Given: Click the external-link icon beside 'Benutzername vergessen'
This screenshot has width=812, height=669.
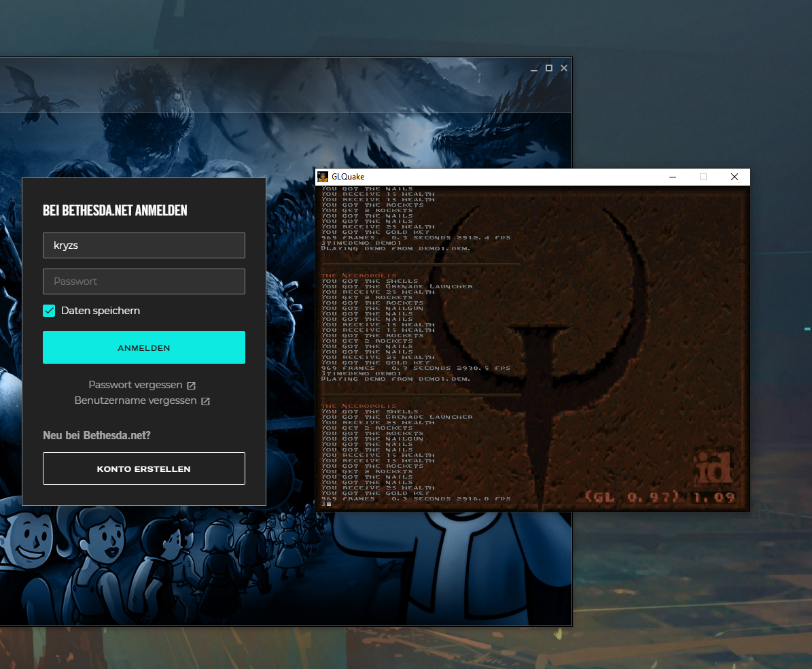Looking at the screenshot, I should 206,401.
